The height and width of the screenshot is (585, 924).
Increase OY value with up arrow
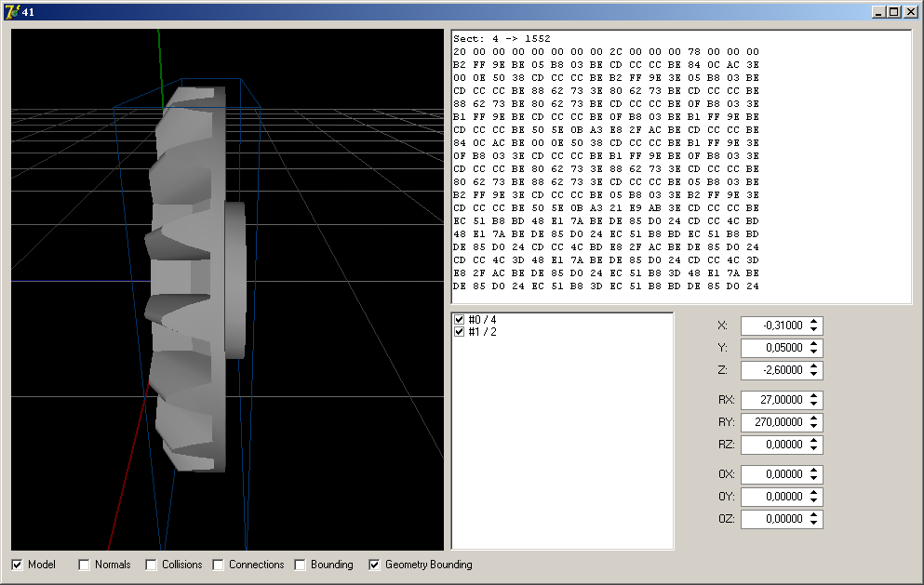(814, 493)
